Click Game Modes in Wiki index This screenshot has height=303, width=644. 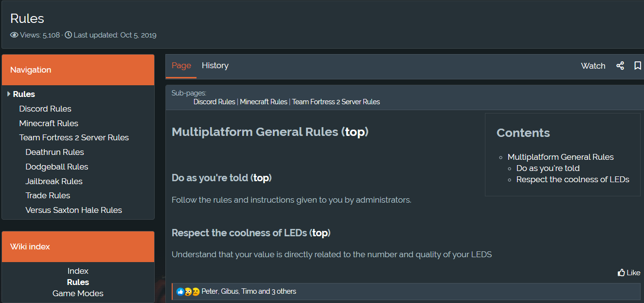[78, 293]
